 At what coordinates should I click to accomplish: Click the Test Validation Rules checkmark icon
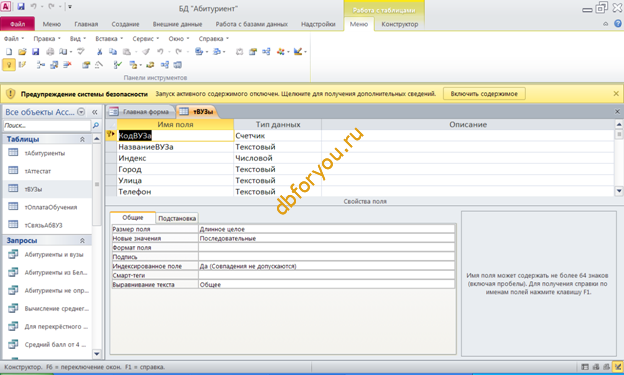point(117,64)
